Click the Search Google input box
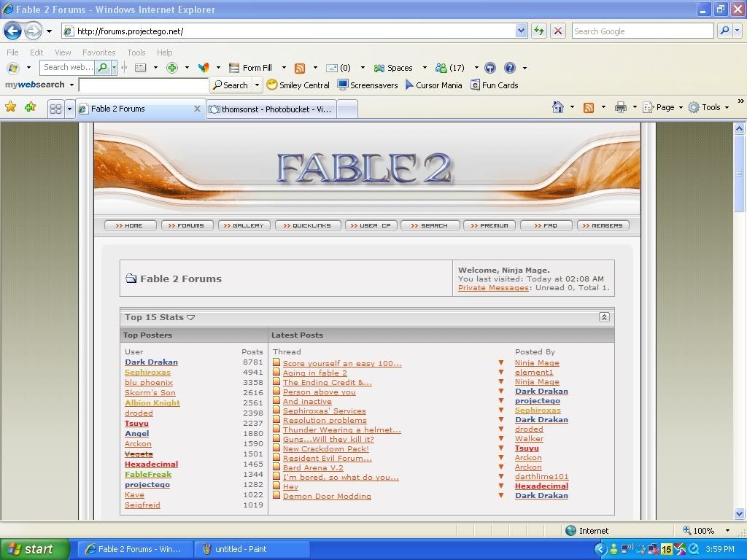Image resolution: width=747 pixels, height=560 pixels. 643,31
